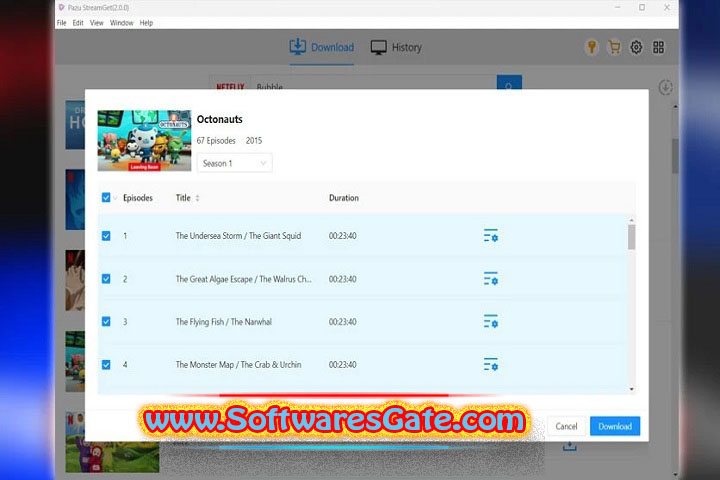720x480 pixels.
Task: Open the settings gear icon
Action: click(x=636, y=47)
